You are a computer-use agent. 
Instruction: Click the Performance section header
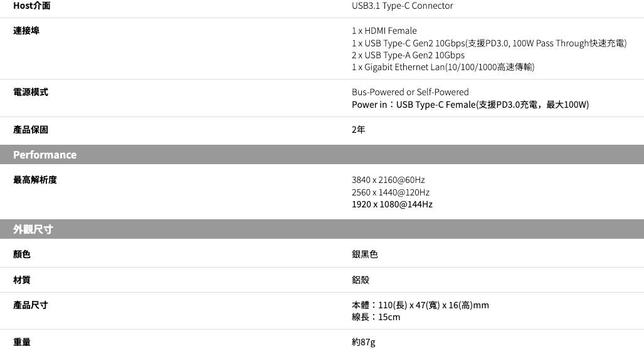[45, 155]
